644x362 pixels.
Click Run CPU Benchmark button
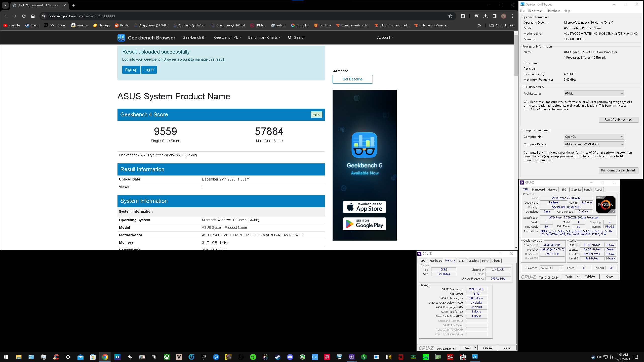tap(618, 120)
